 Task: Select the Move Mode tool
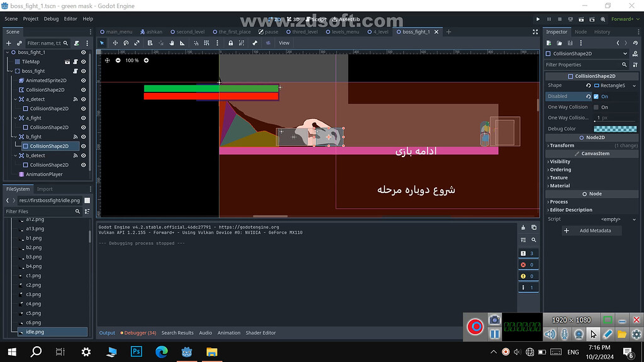[x=115, y=43]
